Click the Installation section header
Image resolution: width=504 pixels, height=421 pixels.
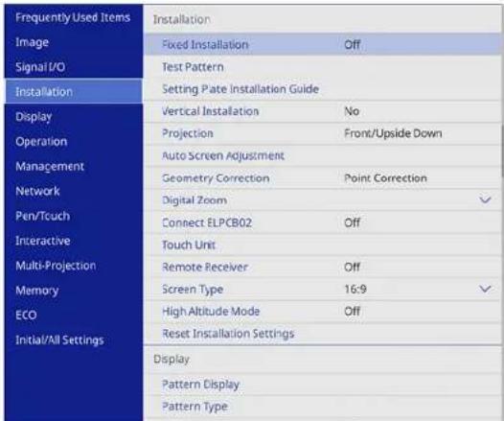pyautogui.click(x=182, y=19)
